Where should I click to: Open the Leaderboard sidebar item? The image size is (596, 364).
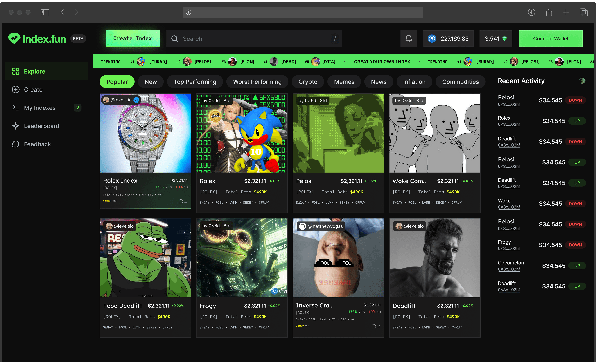click(x=47, y=126)
